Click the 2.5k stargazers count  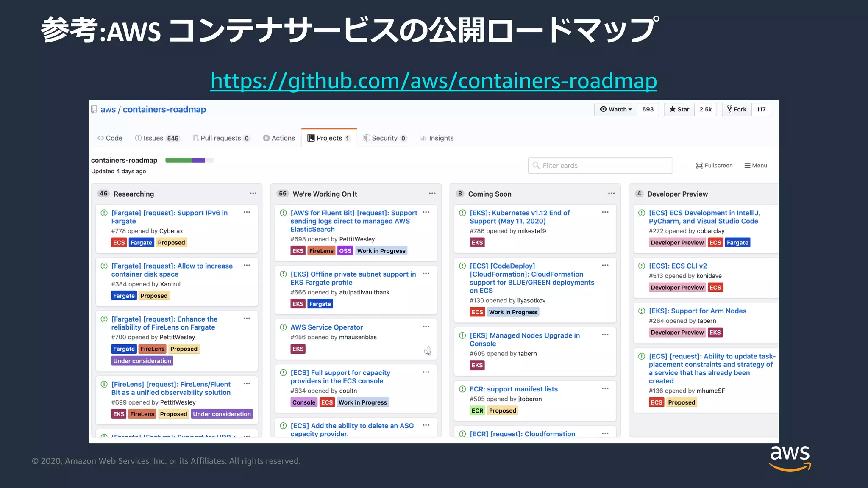pos(706,109)
